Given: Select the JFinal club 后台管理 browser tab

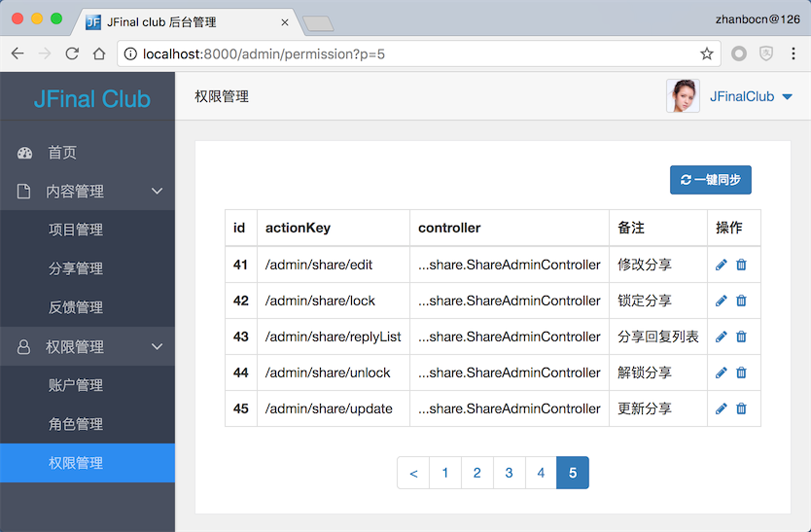Looking at the screenshot, I should 186,22.
